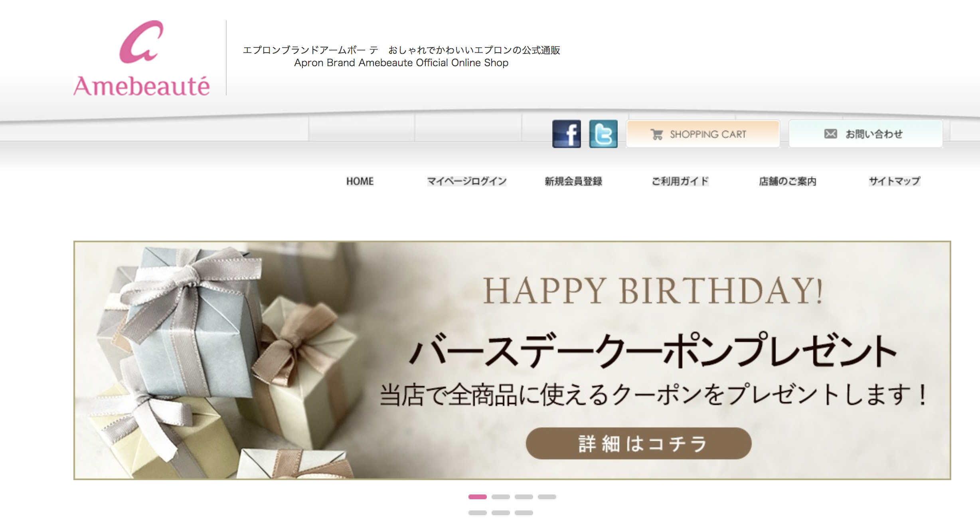Select the first pink slider indicator
The width and height of the screenshot is (980, 530).
tap(478, 497)
